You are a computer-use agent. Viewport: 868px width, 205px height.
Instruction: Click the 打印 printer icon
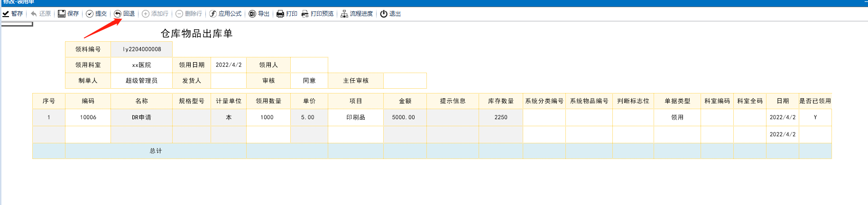coord(280,14)
